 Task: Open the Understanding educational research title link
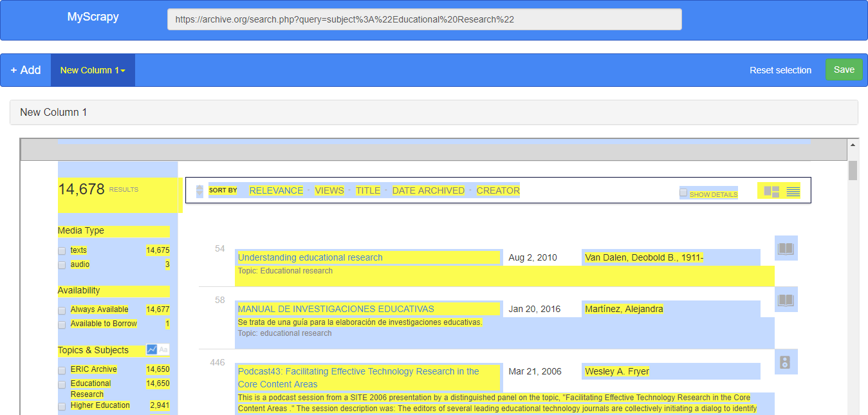click(309, 257)
